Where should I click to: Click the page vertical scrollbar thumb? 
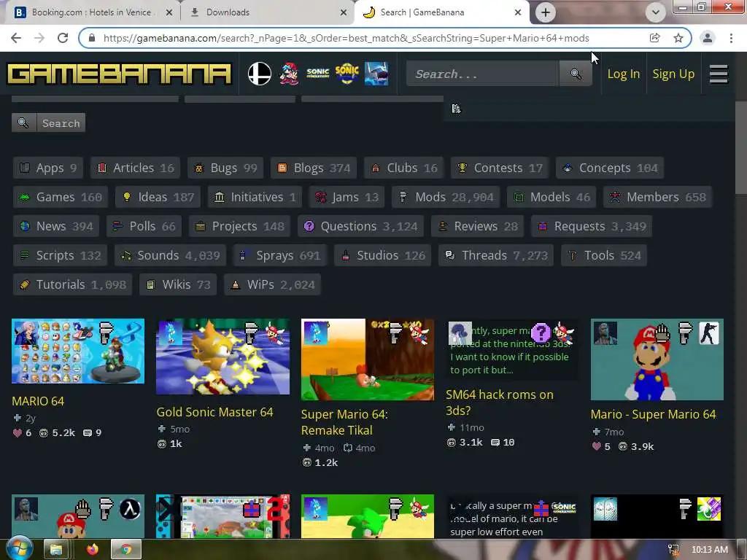741,147
